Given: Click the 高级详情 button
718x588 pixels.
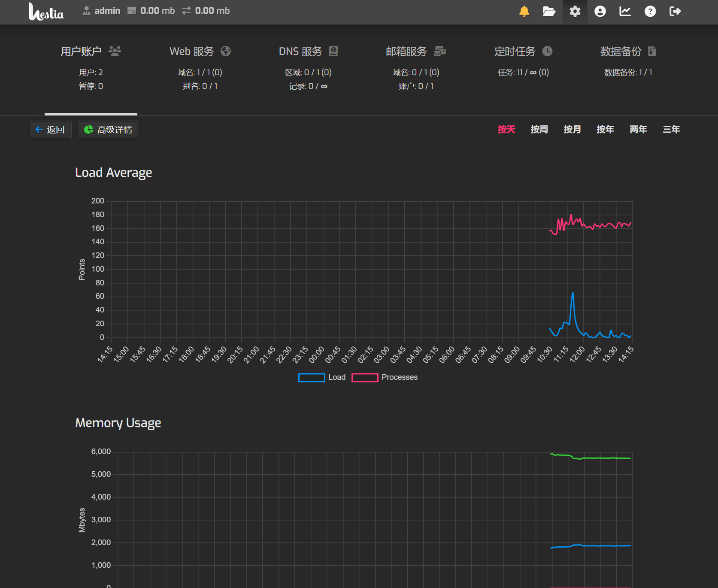Looking at the screenshot, I should pos(108,130).
